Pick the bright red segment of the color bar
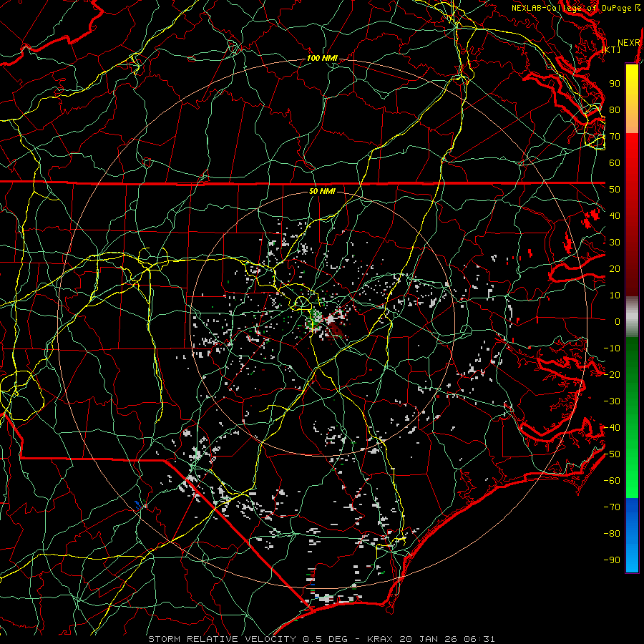Screen dimensions: 644x644 (632, 148)
